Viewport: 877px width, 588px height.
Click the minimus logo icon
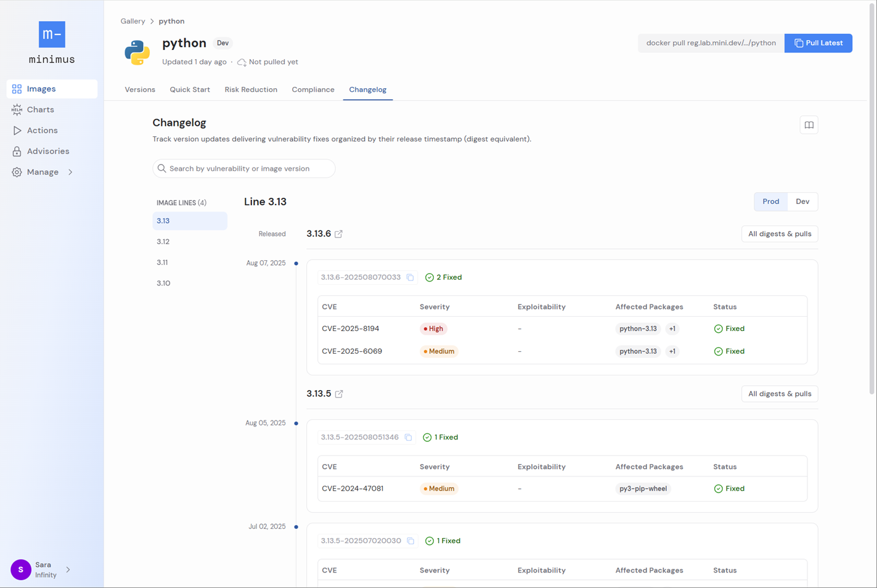pyautogui.click(x=52, y=35)
